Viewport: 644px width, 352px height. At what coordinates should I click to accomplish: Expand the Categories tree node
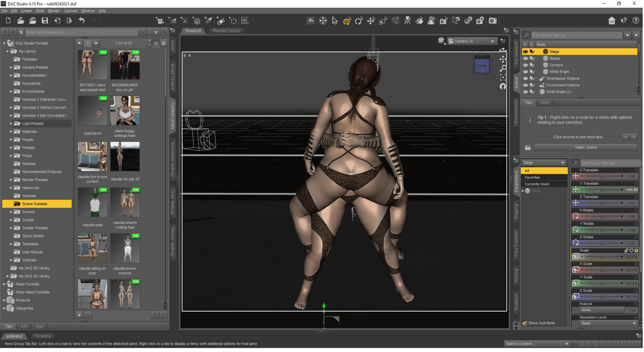4,309
